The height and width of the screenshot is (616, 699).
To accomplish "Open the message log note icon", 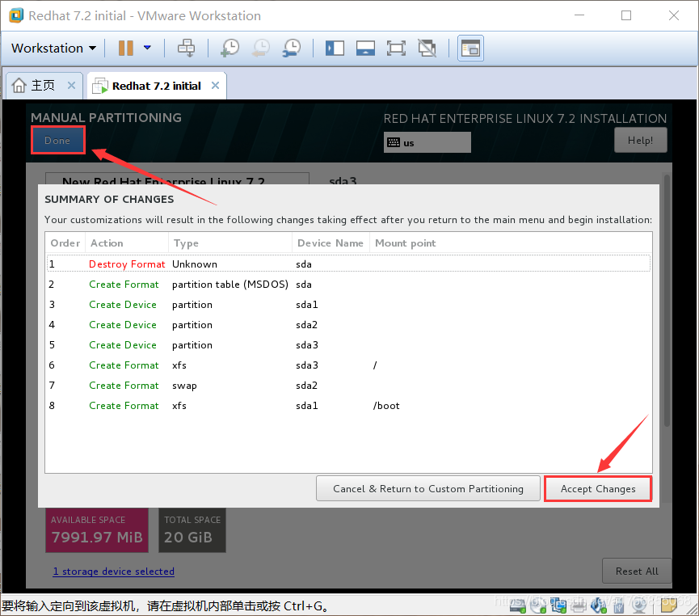I will point(669,605).
